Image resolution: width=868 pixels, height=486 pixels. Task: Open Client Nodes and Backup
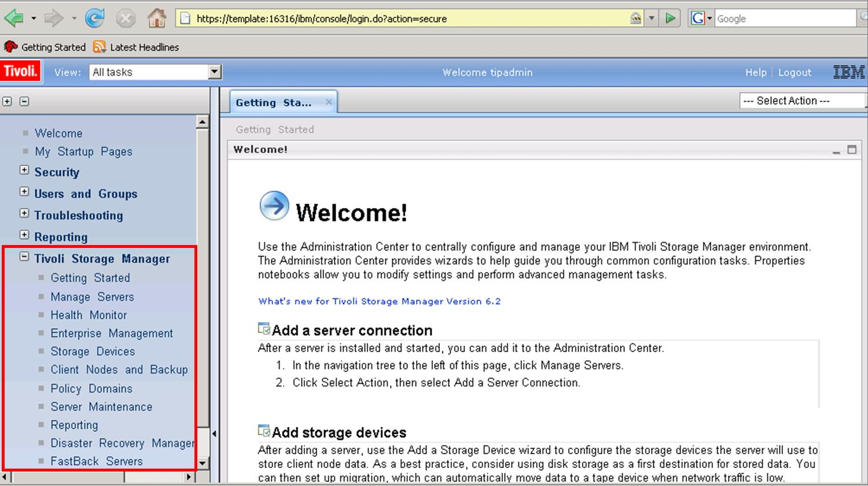[x=119, y=370]
